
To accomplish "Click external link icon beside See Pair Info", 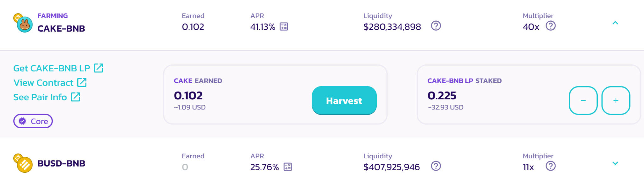I will pyautogui.click(x=75, y=97).
